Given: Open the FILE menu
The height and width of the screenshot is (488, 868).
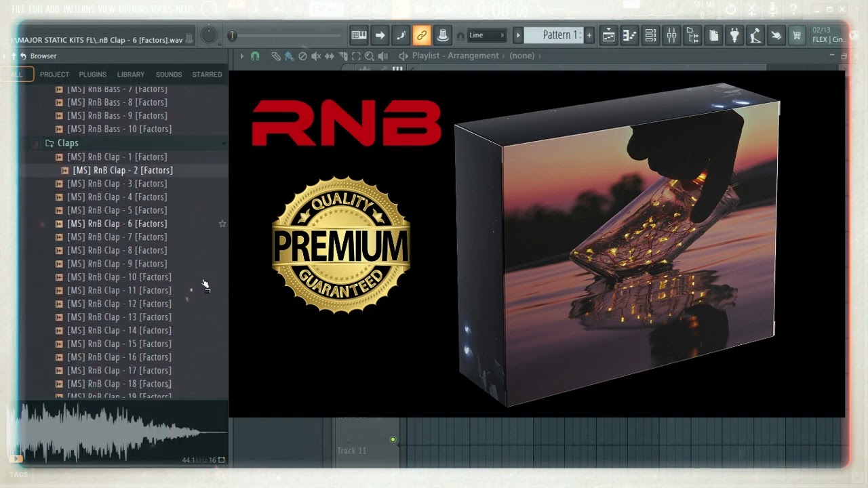Looking at the screenshot, I should [x=18, y=9].
